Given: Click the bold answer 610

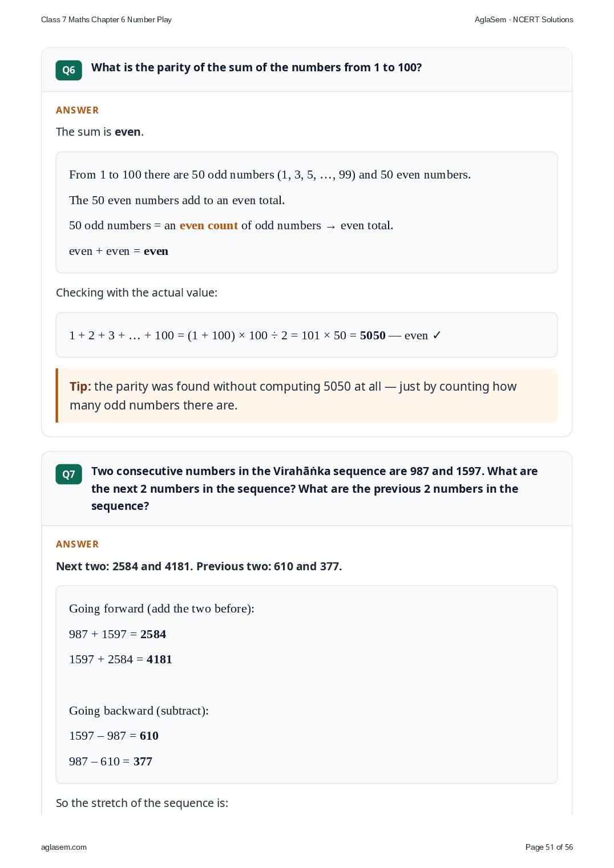Looking at the screenshot, I should coord(149,736).
